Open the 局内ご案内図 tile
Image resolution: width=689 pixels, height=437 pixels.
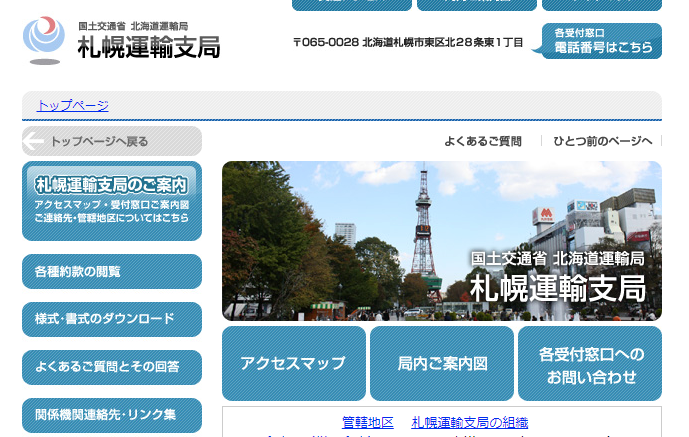pos(442,363)
